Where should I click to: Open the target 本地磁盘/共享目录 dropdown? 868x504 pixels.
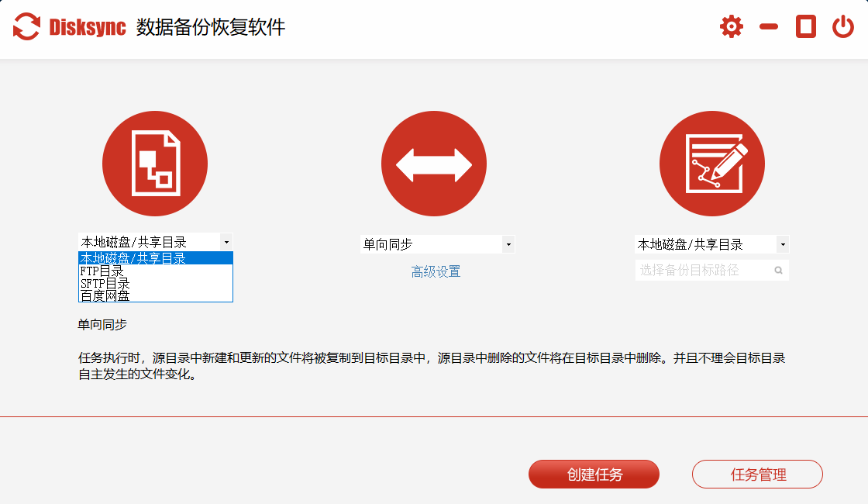711,244
